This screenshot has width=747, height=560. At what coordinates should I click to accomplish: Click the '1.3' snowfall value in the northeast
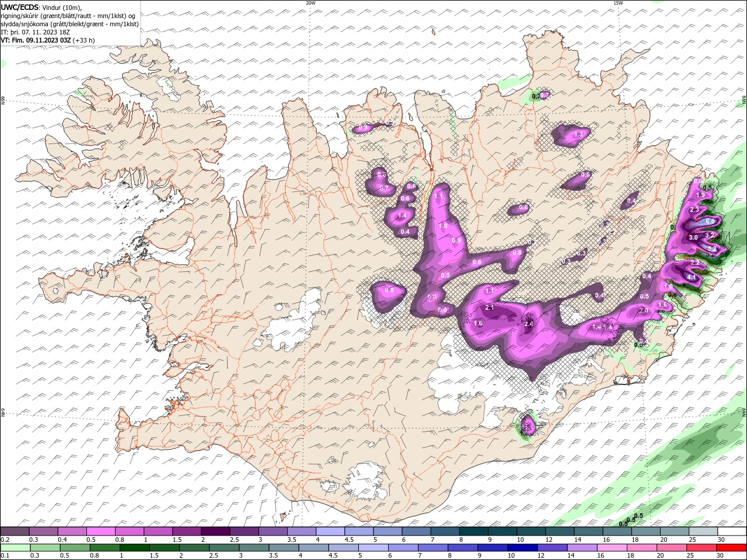tap(579, 135)
